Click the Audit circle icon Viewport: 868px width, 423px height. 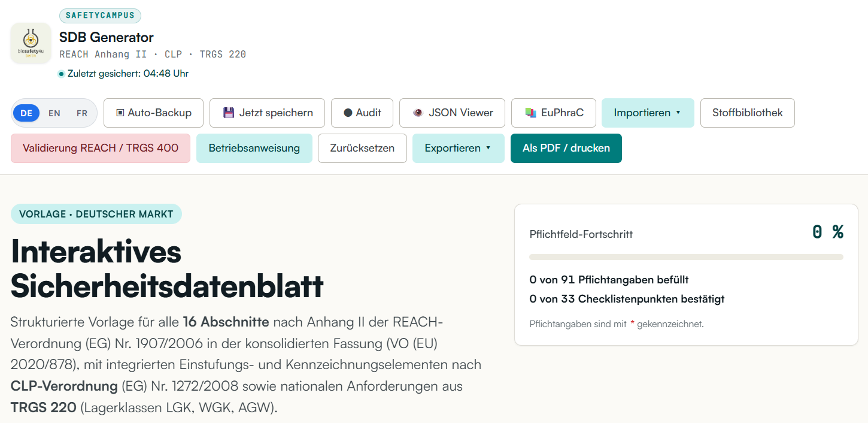coord(348,113)
